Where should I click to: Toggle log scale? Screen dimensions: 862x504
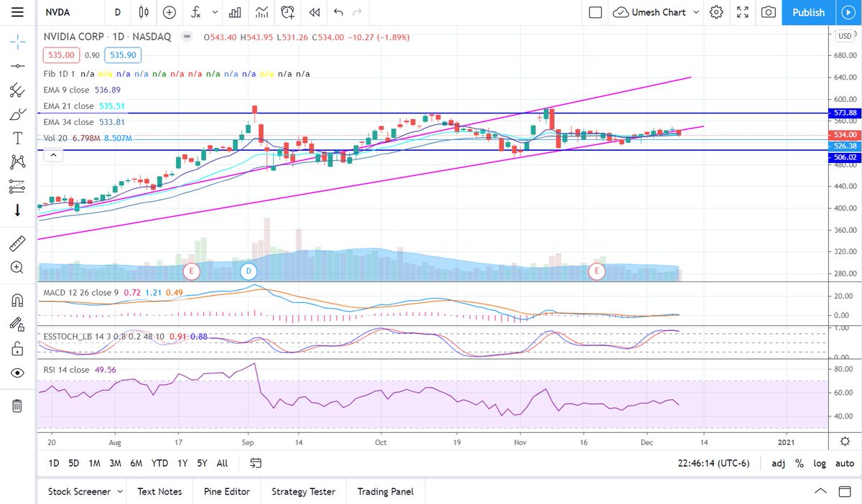pyautogui.click(x=820, y=463)
